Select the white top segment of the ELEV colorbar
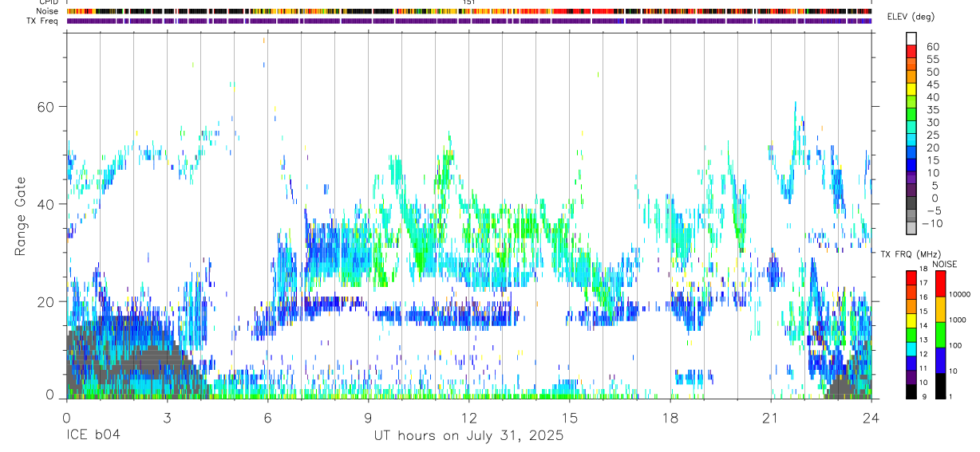Image resolution: width=980 pixels, height=452 pixels. [x=911, y=38]
